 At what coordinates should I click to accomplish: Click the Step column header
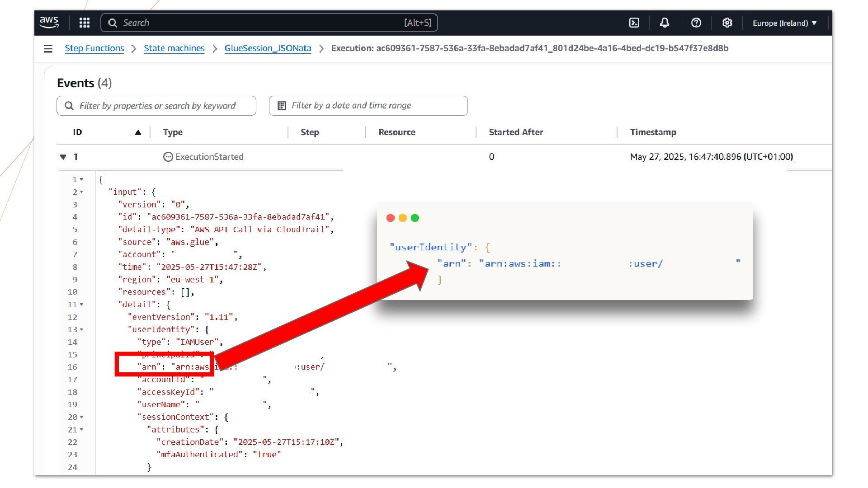310,132
